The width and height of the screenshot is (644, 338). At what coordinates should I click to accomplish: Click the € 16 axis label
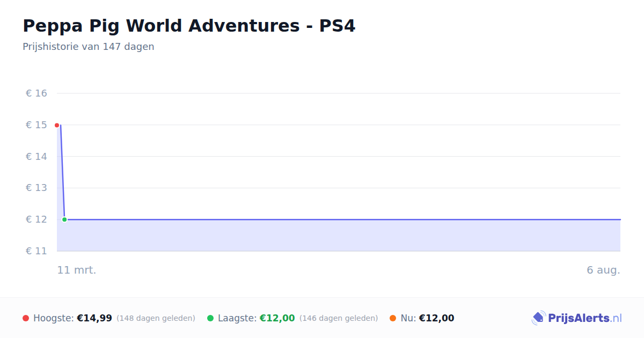tap(36, 93)
